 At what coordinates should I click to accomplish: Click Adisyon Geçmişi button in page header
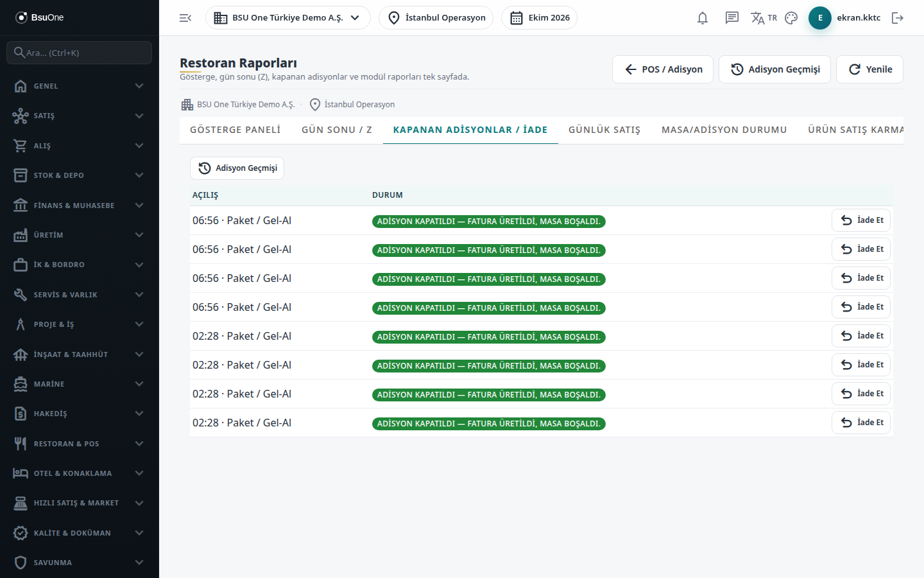tap(774, 69)
